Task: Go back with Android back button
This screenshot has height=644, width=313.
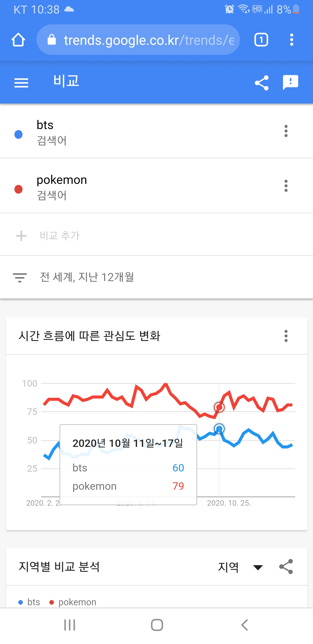Action: [x=245, y=625]
